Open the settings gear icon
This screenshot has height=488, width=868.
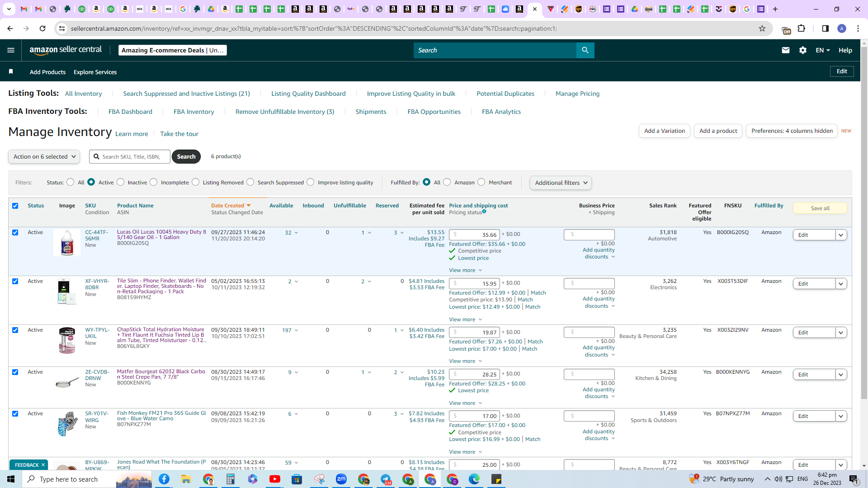803,50
